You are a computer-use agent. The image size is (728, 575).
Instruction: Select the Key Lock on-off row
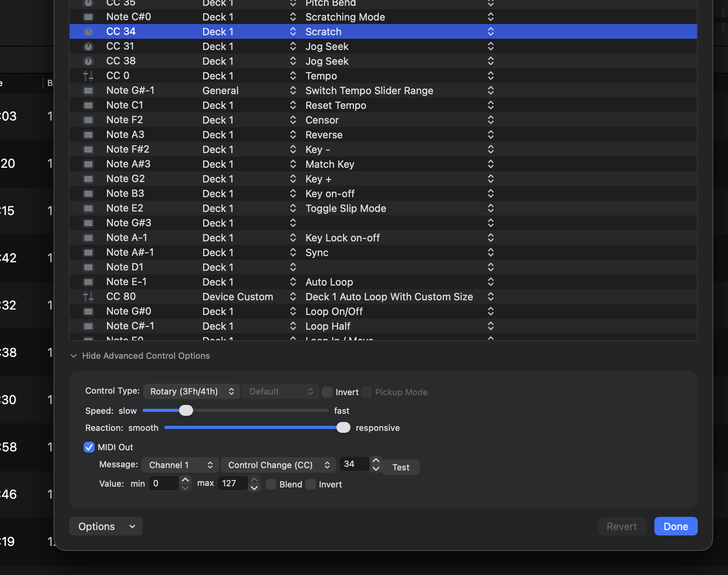pyautogui.click(x=383, y=238)
